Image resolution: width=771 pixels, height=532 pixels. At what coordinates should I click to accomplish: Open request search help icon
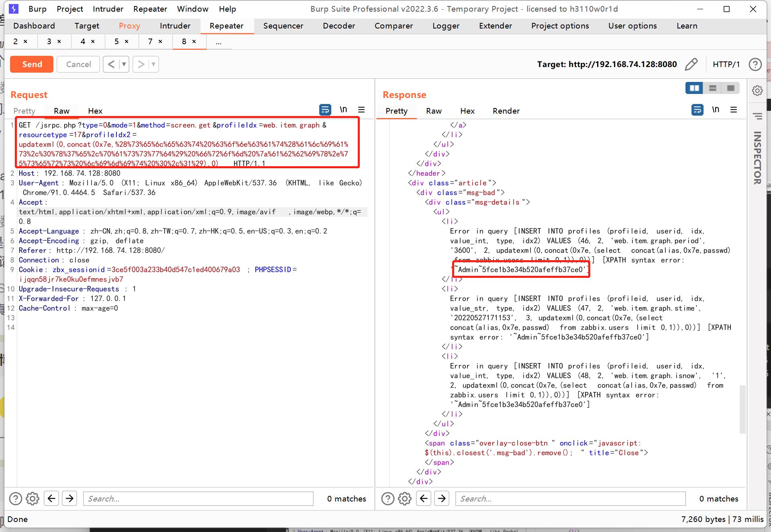[x=15, y=499]
